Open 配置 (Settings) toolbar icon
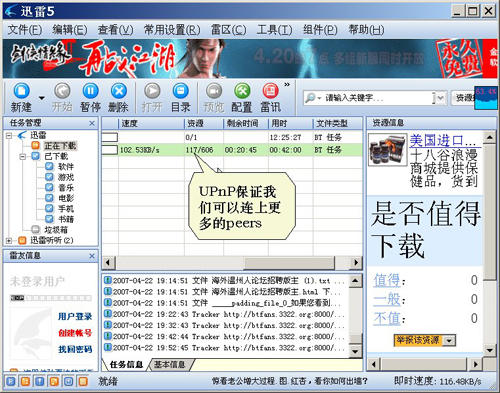 [242, 91]
